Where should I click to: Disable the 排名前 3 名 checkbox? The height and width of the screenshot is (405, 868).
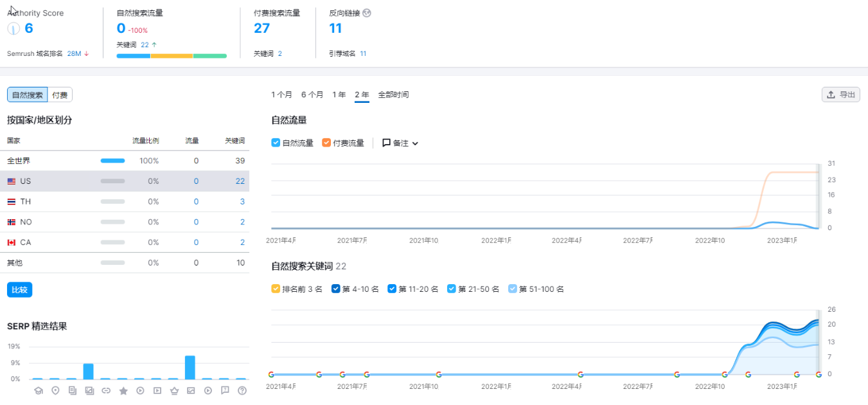(x=276, y=289)
